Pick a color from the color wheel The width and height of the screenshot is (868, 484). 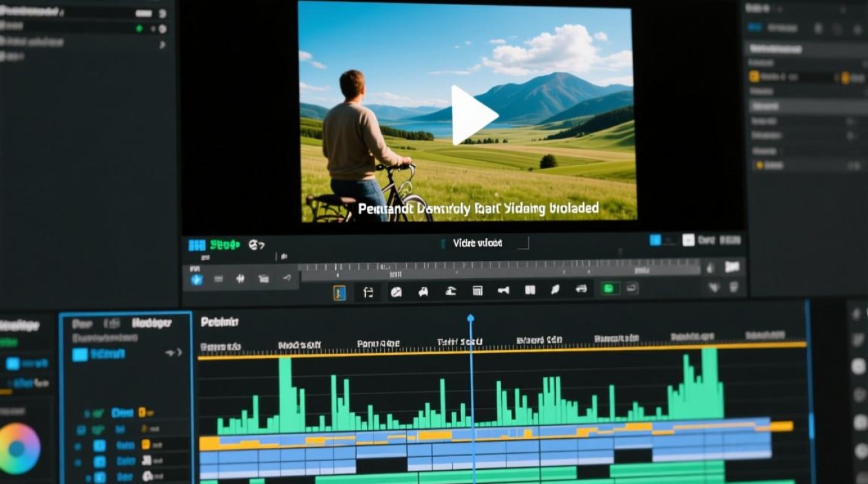coord(19,448)
